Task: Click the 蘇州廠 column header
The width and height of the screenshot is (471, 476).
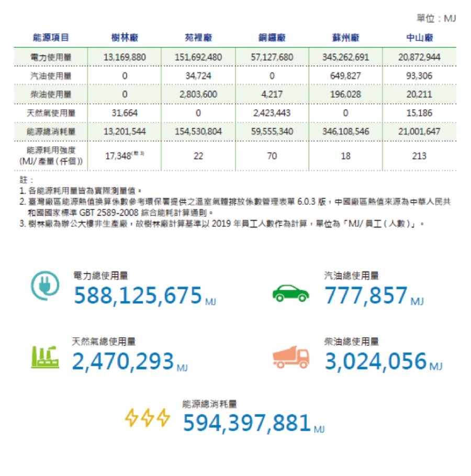Action: pos(345,38)
